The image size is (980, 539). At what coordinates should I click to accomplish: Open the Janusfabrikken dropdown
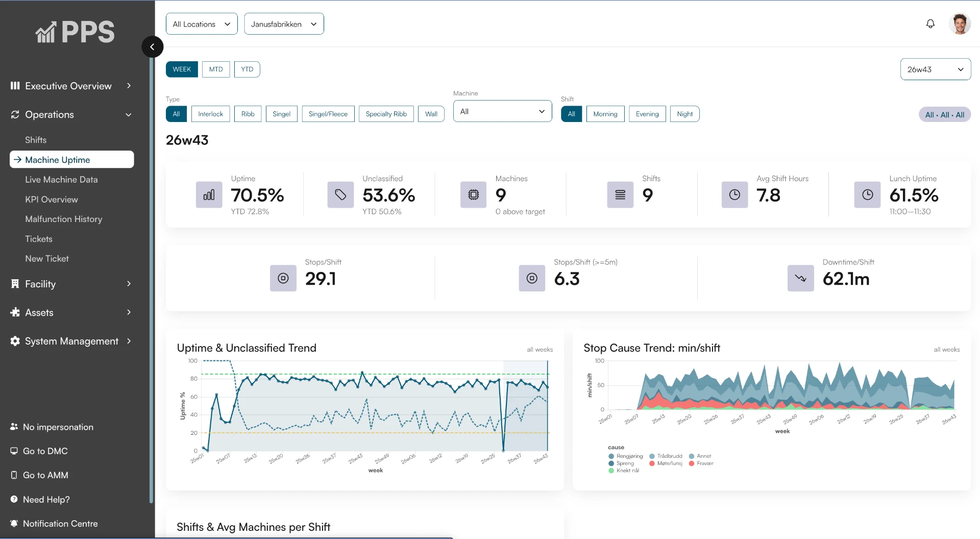[x=284, y=24]
